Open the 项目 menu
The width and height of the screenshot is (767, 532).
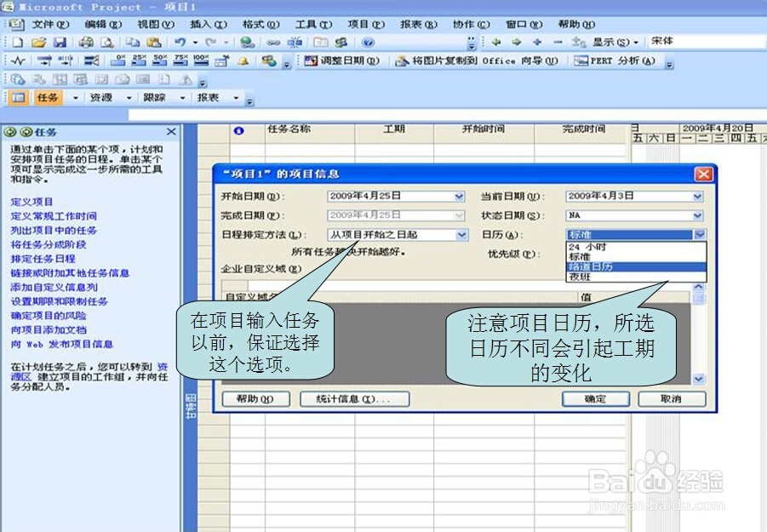[366, 25]
